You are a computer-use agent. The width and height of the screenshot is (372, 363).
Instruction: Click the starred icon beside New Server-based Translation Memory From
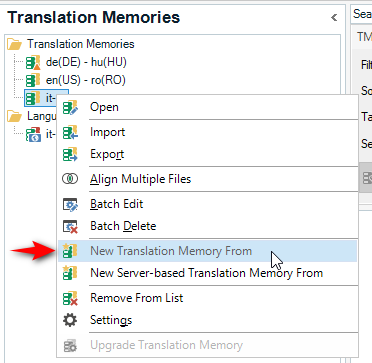(x=70, y=273)
